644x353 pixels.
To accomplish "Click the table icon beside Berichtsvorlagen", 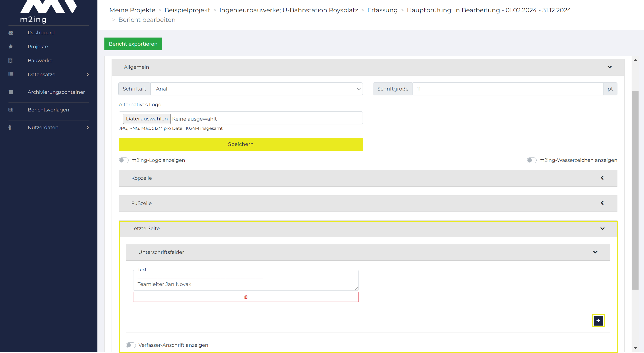I will [x=11, y=110].
